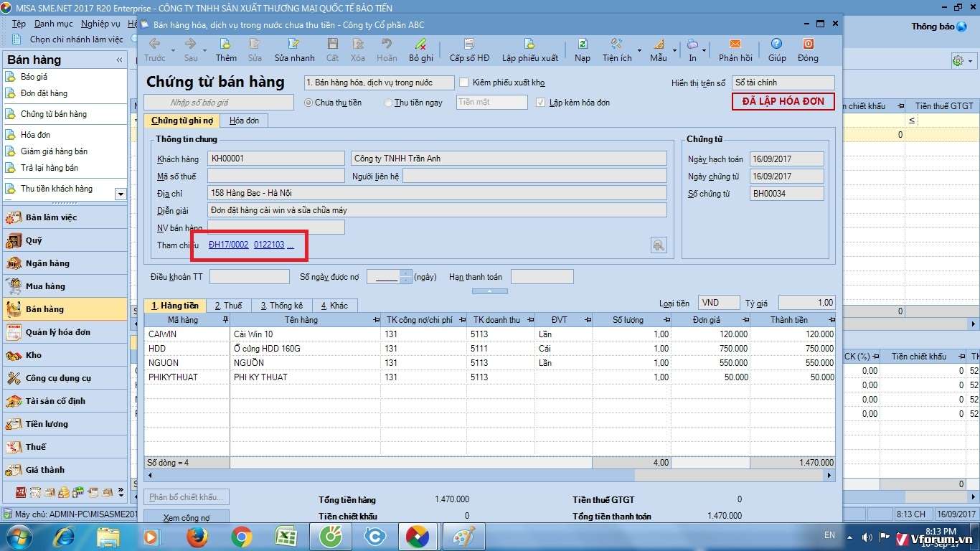980x551 pixels.
Task: Open the In (print) dropdown arrow
Action: [x=705, y=51]
